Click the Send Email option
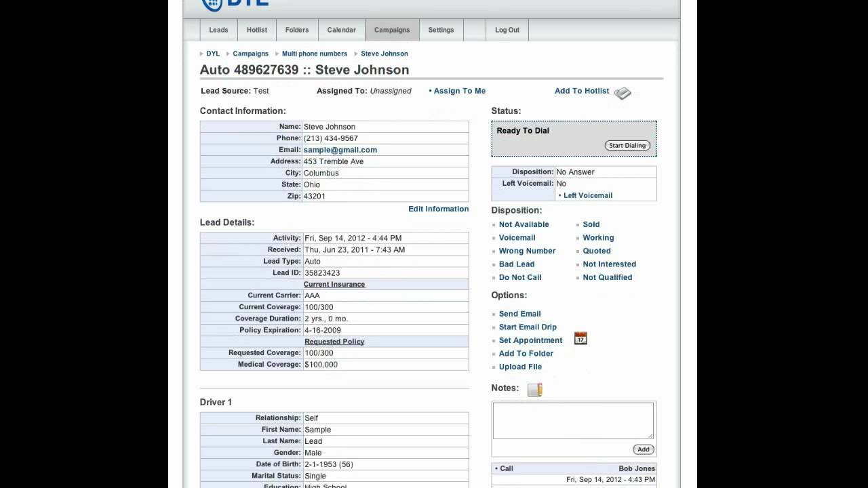Screen dimensions: 868x488 tap(520, 314)
